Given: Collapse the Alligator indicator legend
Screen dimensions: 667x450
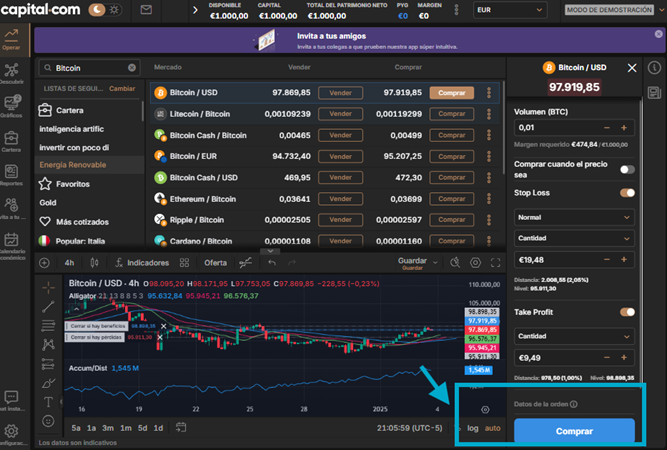Looking at the screenshot, I should click(76, 309).
